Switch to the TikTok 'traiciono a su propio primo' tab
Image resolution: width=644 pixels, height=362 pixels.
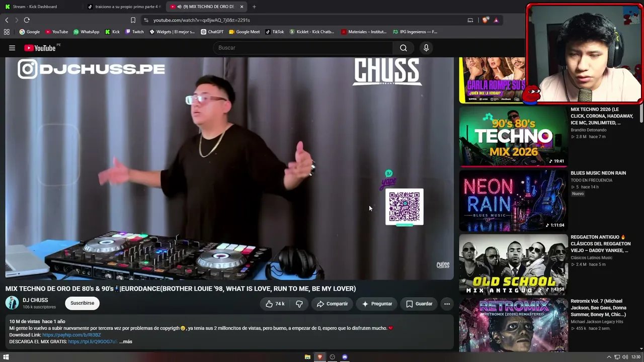tap(124, 7)
